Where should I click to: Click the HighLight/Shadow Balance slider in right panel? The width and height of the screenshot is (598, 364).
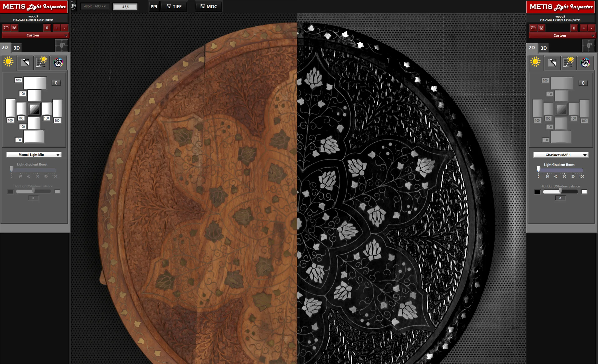tap(560, 192)
